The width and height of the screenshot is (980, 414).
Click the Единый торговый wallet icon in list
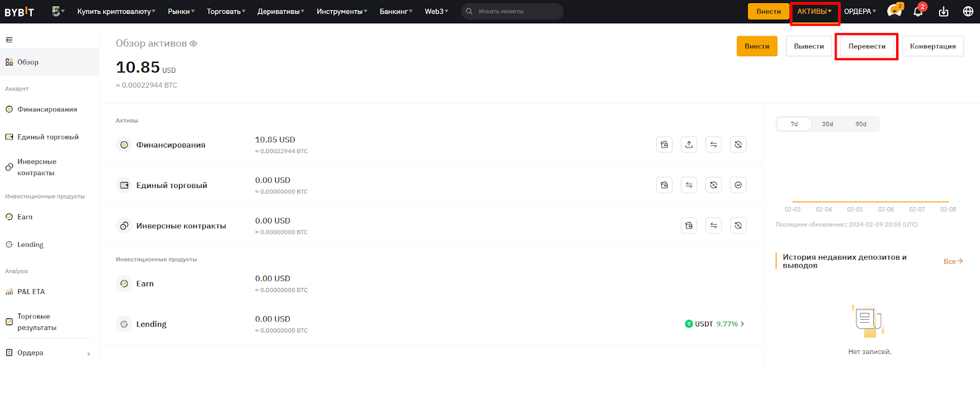(x=124, y=185)
